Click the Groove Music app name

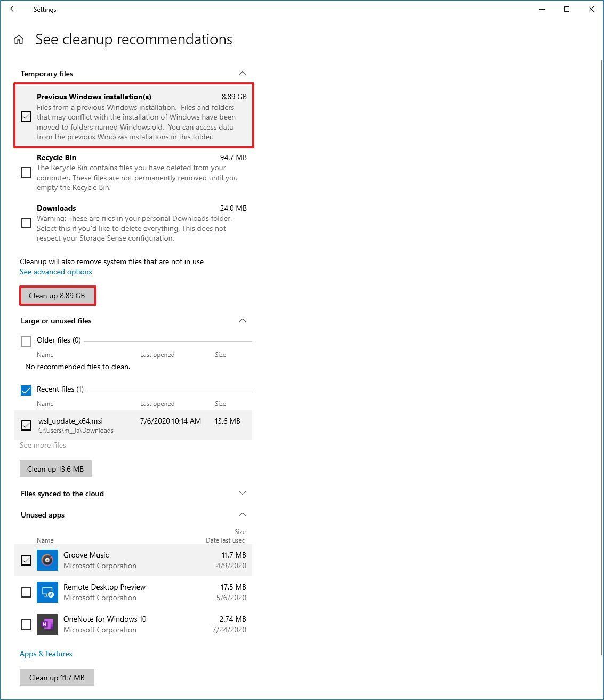(x=86, y=555)
